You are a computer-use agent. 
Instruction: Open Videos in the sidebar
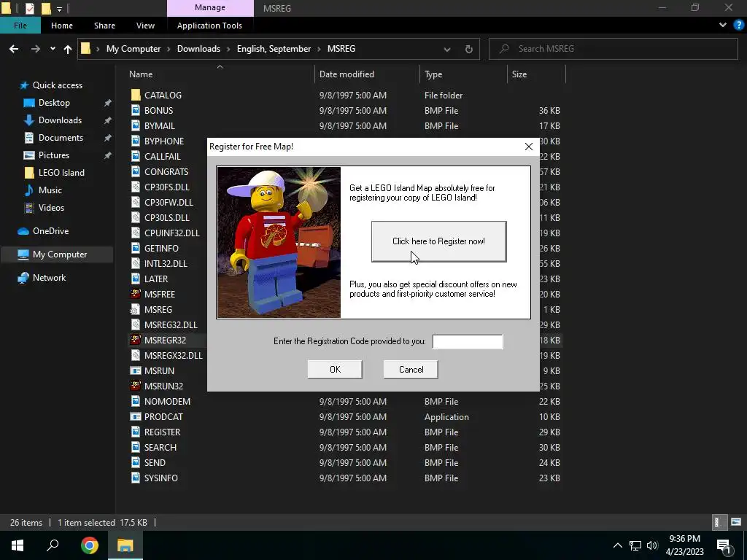[x=51, y=208]
